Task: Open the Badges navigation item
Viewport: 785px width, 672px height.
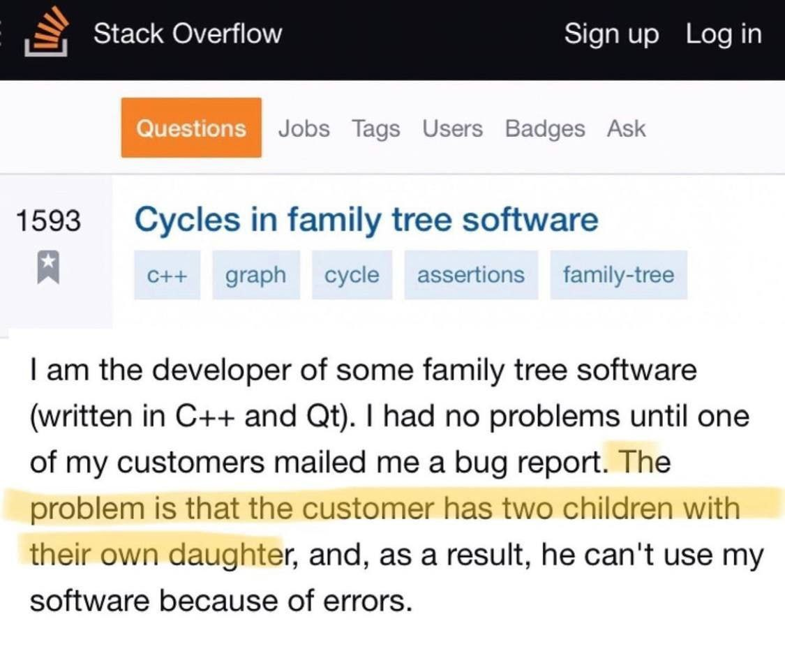Action: point(545,129)
